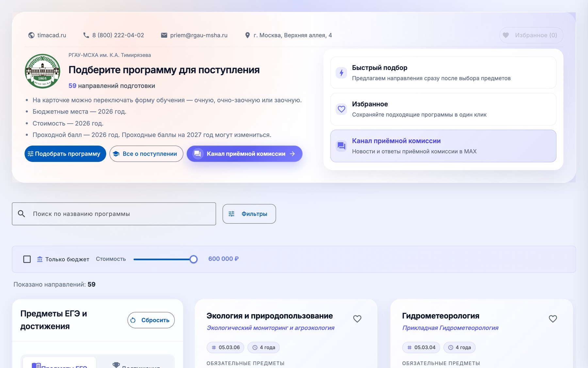Open the Фильтры panel
Image resolution: width=588 pixels, height=368 pixels.
click(249, 214)
